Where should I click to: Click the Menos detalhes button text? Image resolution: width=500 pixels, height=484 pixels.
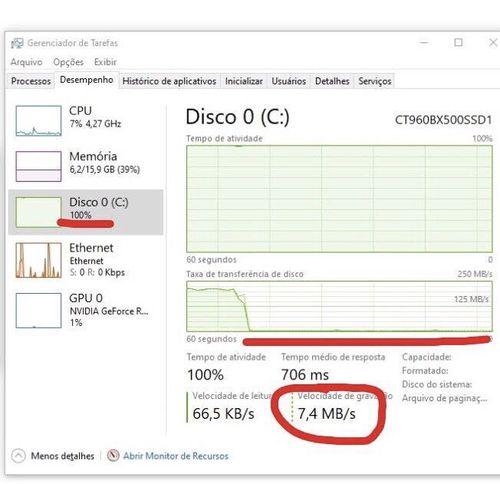pyautogui.click(x=63, y=456)
